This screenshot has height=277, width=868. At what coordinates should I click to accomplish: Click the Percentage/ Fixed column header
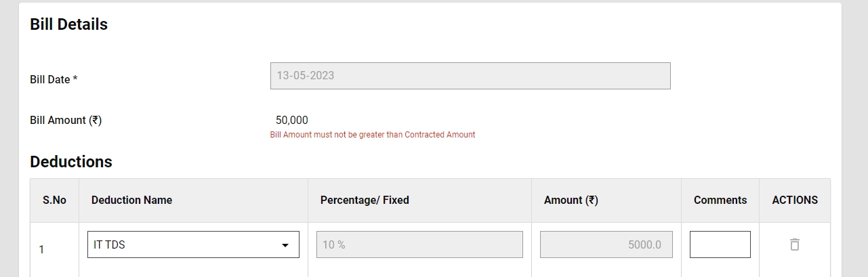tap(365, 200)
